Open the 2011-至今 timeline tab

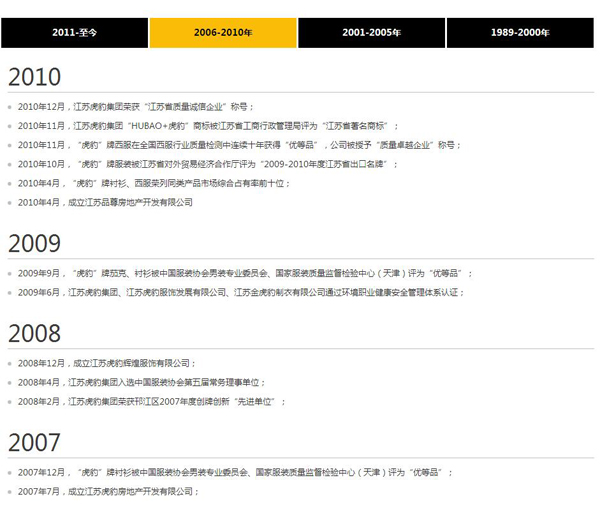point(75,32)
